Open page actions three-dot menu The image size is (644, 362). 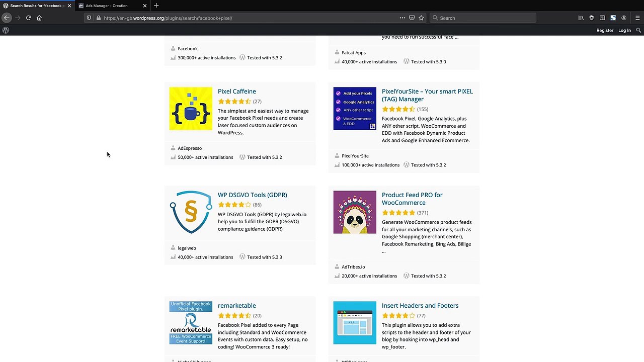(403, 18)
